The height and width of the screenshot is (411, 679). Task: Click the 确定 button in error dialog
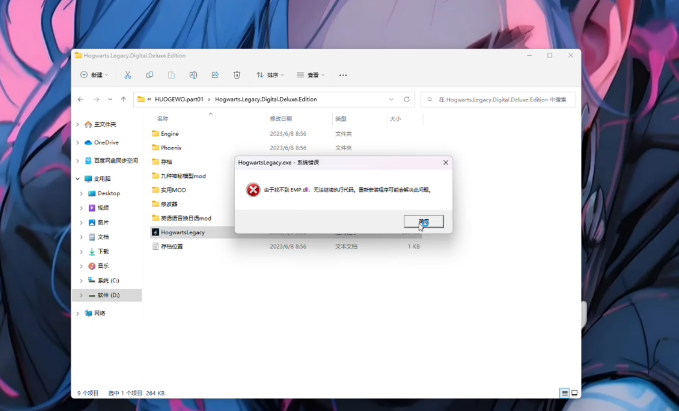tap(424, 222)
